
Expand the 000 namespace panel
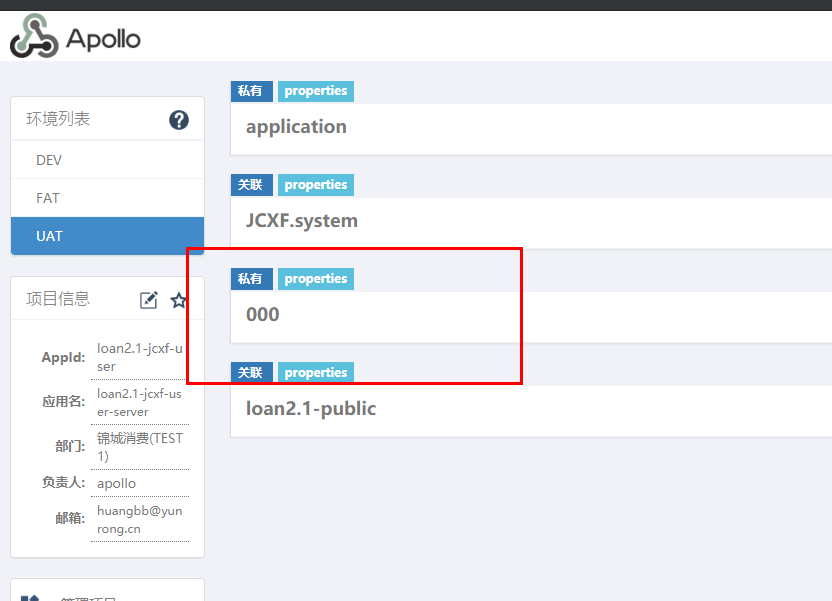(264, 313)
